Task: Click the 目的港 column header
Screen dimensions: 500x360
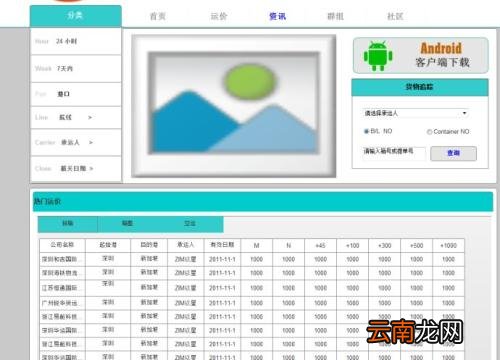Action: tap(149, 245)
